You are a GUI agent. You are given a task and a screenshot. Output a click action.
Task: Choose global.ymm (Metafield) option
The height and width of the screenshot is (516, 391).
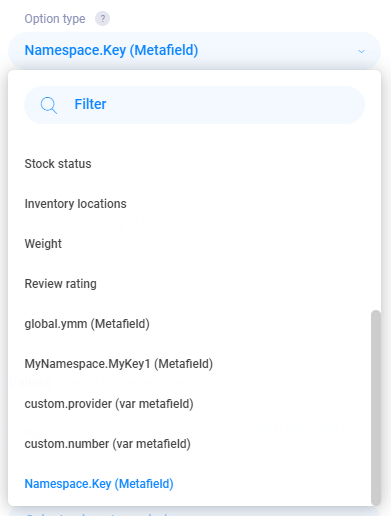pos(190,324)
